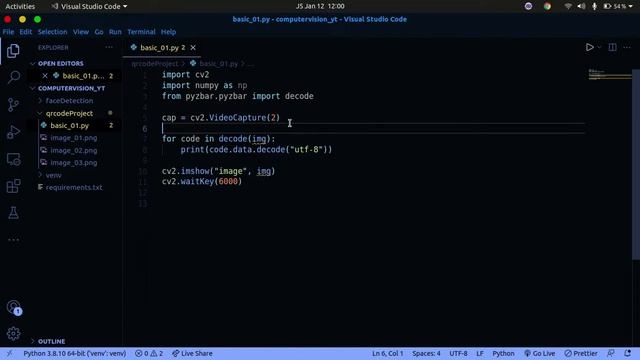The height and width of the screenshot is (360, 640).
Task: Expand the faceDetection folder
Action: tap(69, 100)
